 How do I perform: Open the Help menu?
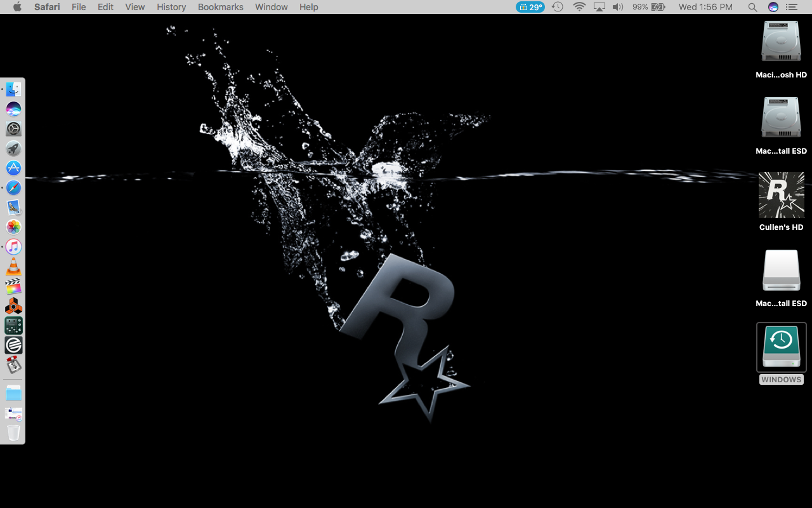coord(309,7)
